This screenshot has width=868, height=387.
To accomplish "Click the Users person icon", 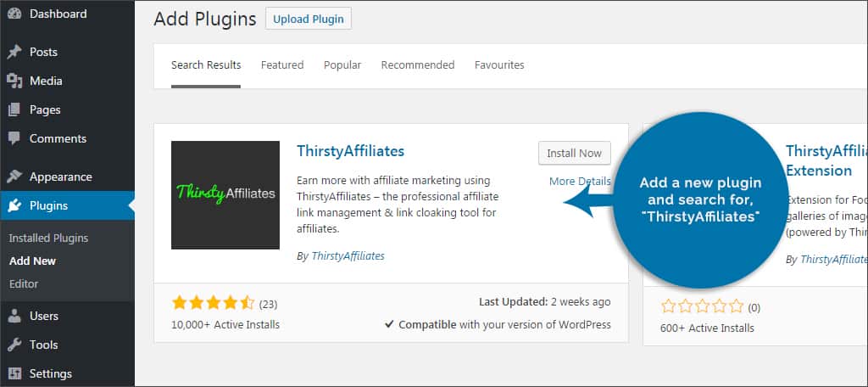I will click(x=14, y=316).
